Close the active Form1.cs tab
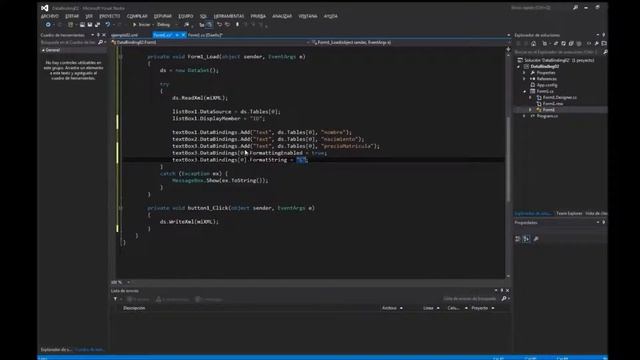 tap(183, 35)
